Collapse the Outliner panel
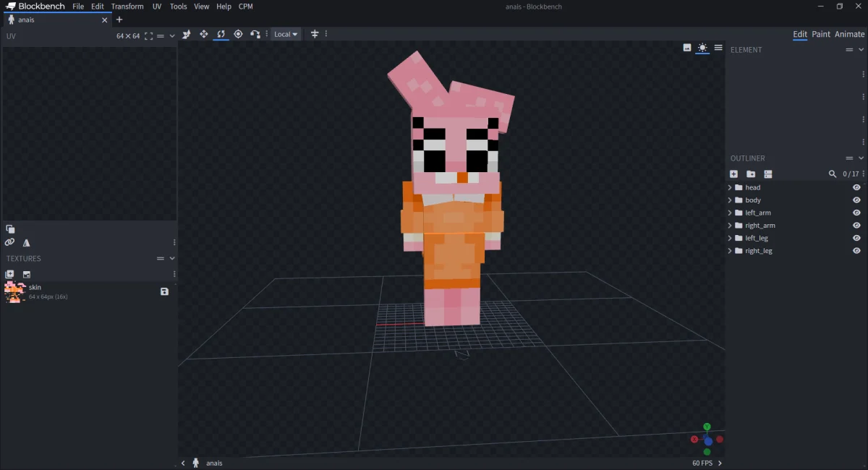This screenshot has height=470, width=868. click(861, 158)
